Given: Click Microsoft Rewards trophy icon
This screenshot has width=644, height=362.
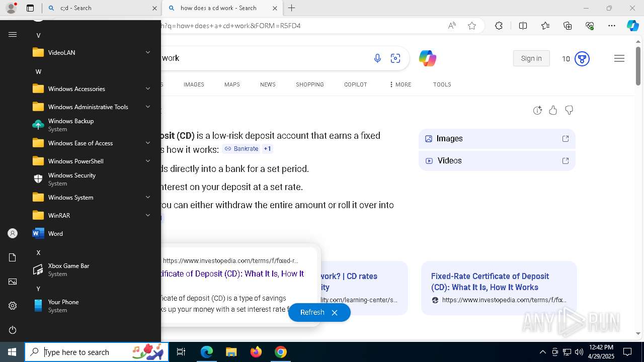Looking at the screenshot, I should 582,59.
